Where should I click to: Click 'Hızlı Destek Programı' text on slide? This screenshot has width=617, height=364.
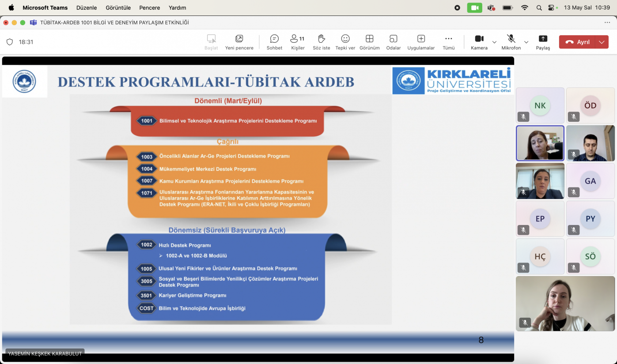pyautogui.click(x=185, y=245)
